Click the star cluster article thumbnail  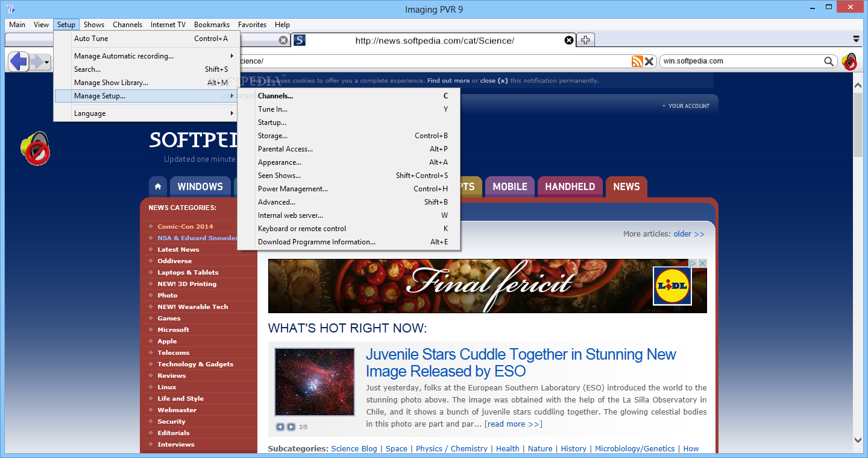(x=315, y=382)
